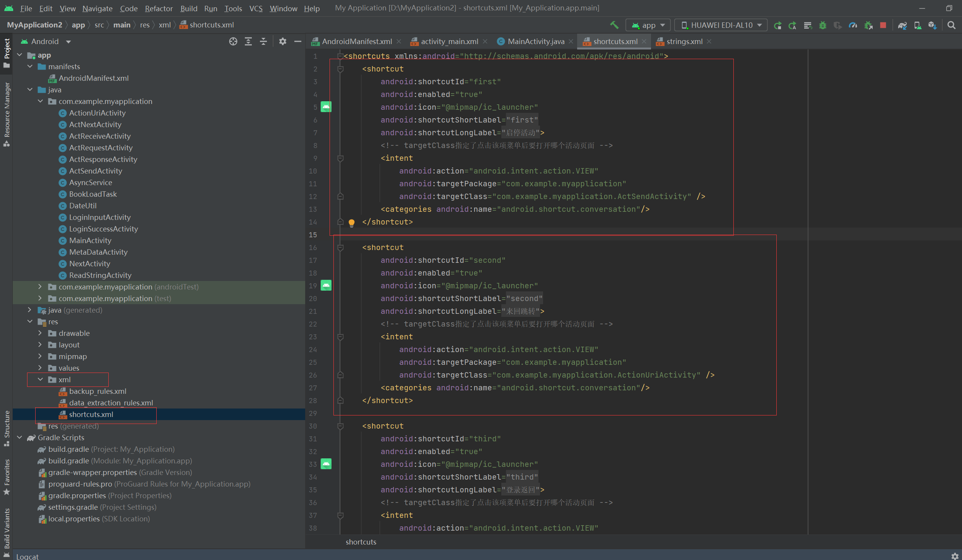Click the Search Everywhere magnifier icon
Image resolution: width=962 pixels, height=560 pixels.
[952, 25]
